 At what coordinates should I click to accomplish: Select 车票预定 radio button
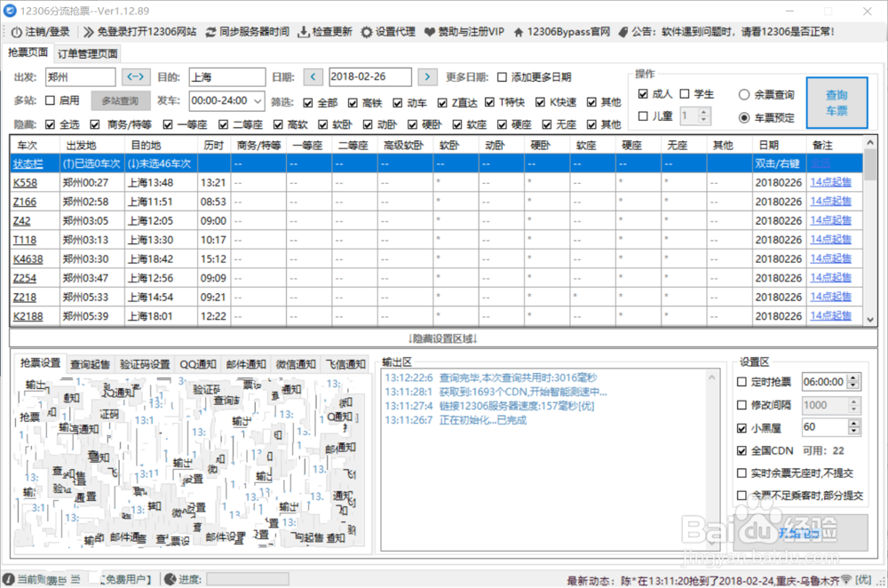point(744,118)
